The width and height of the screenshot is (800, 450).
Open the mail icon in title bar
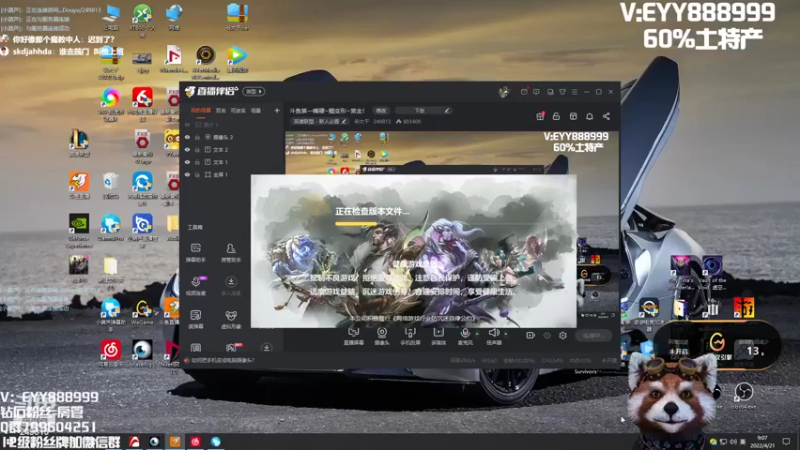524,92
